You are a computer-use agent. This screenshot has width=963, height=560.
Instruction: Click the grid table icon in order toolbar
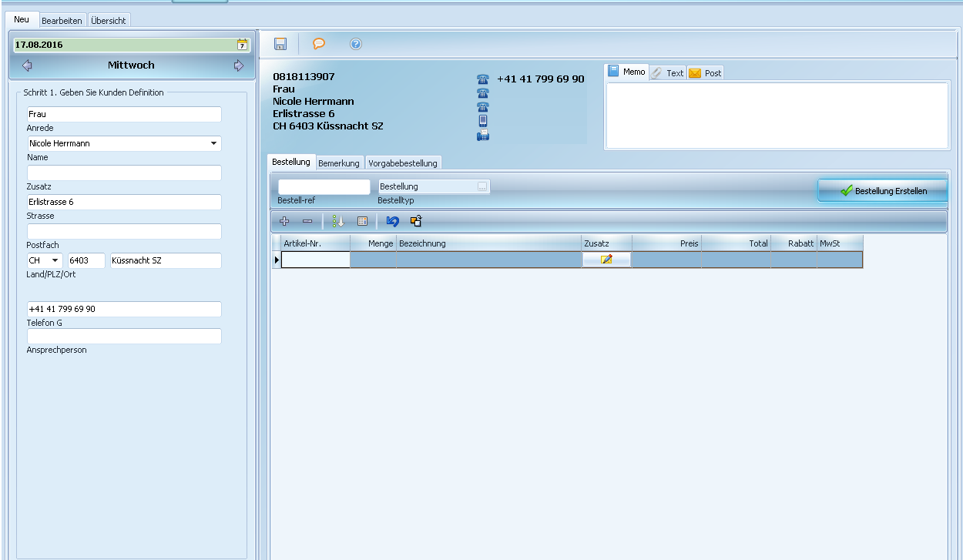pyautogui.click(x=362, y=221)
